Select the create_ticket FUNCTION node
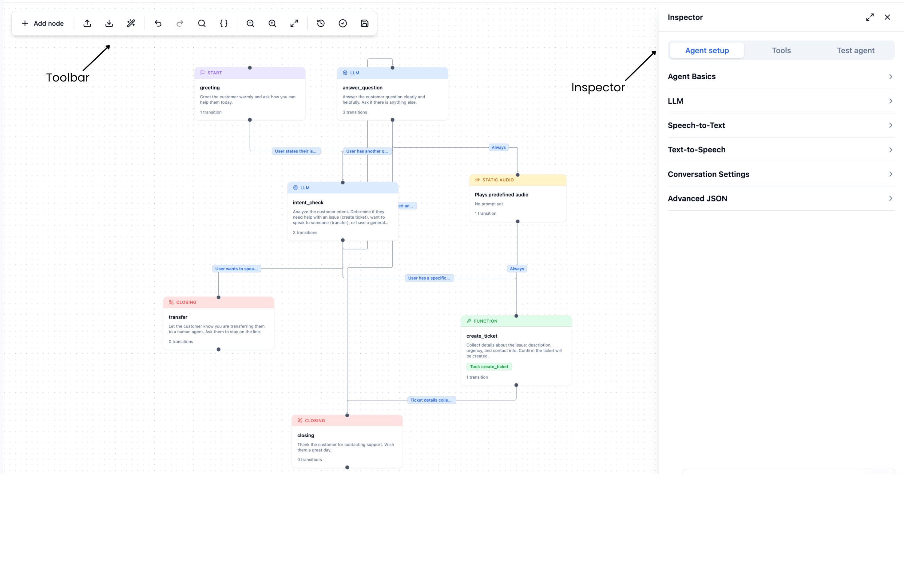904x588 pixels. tap(516, 351)
